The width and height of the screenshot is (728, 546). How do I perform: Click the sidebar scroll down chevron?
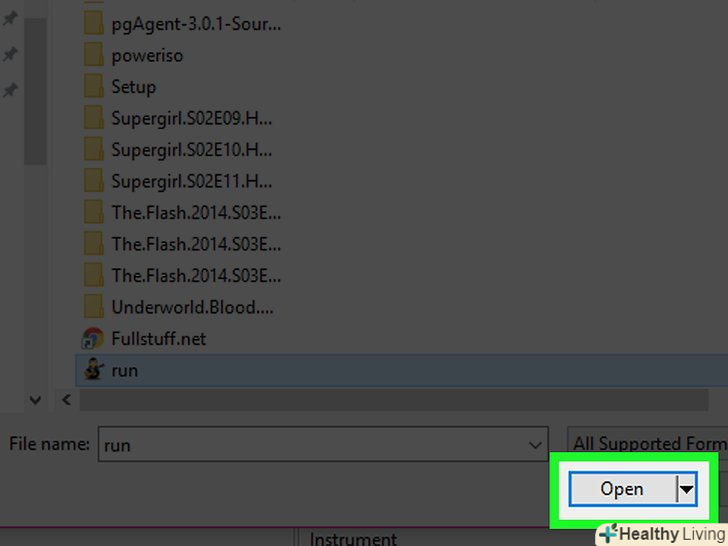35,399
